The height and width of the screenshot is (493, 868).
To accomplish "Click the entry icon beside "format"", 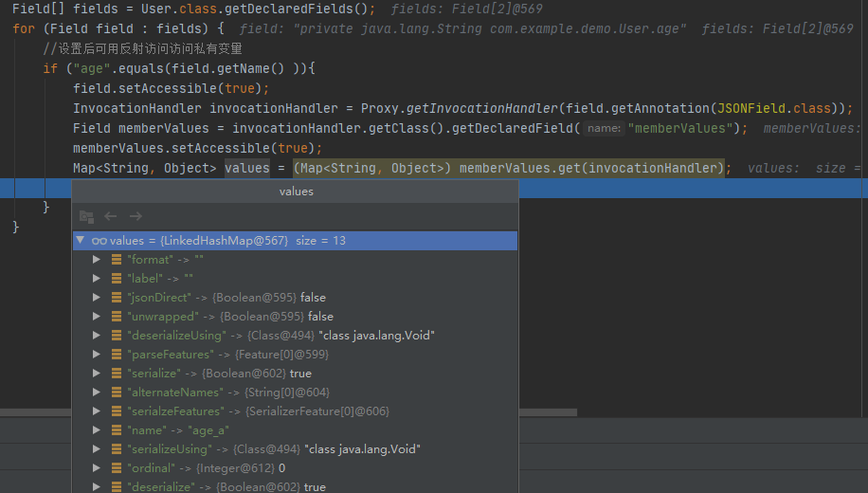I will tap(117, 259).
